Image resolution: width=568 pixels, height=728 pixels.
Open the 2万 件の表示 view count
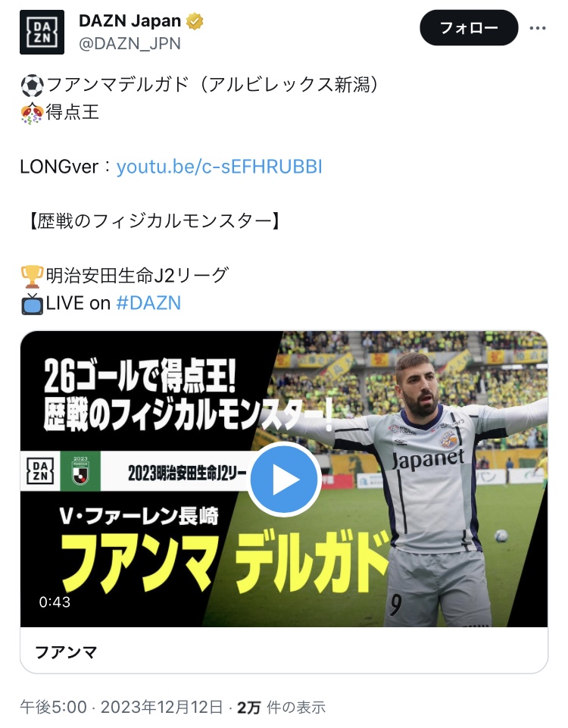coord(281,707)
